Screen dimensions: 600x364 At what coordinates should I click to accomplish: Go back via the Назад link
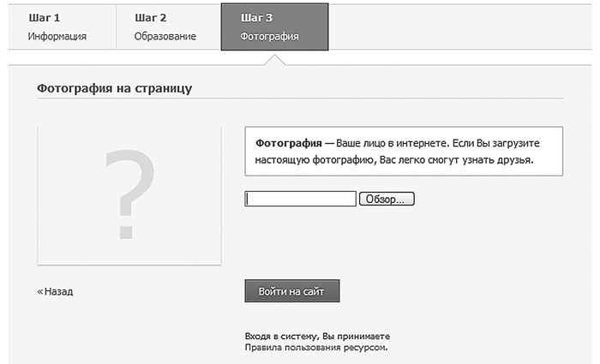[x=58, y=291]
